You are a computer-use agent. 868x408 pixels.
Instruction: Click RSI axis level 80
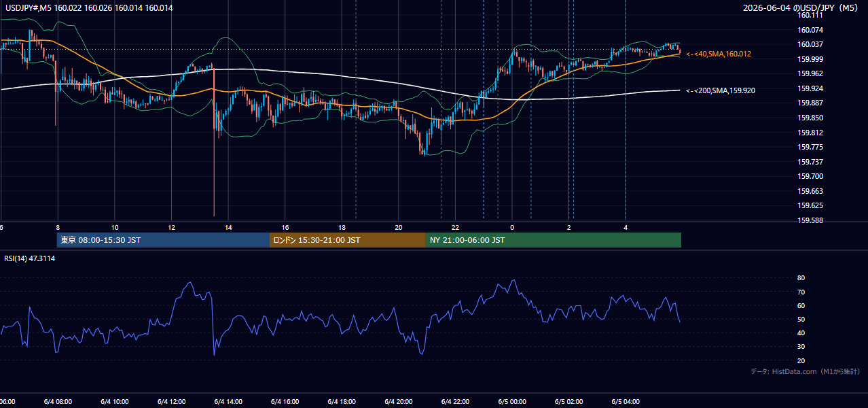[x=801, y=278]
